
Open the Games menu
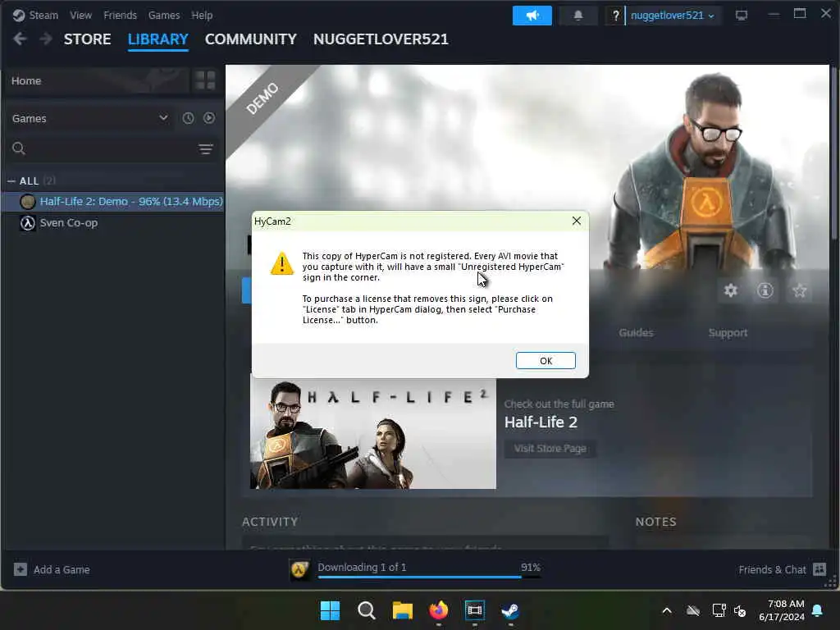pos(164,16)
